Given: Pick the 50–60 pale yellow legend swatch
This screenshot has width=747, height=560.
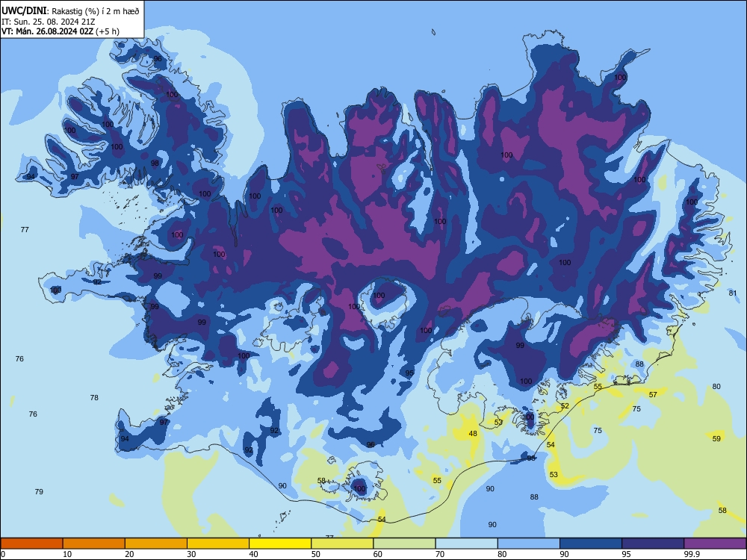Looking at the screenshot, I should coord(342,544).
